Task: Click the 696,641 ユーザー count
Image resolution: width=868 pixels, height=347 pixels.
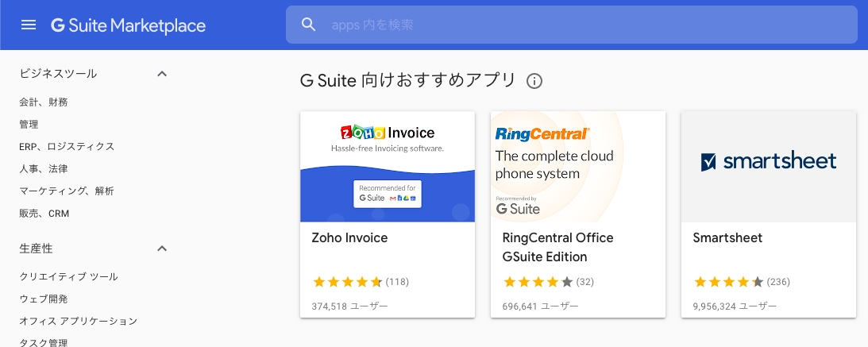Action: pyautogui.click(x=540, y=306)
